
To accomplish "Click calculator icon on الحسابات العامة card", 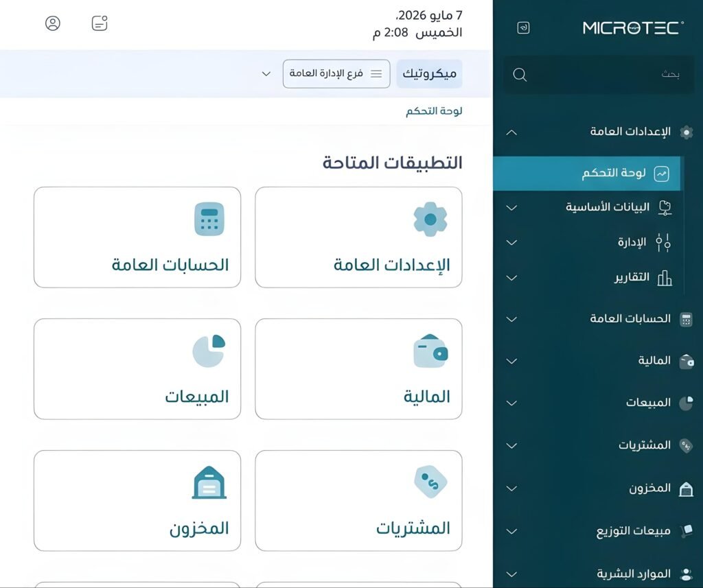I will tap(209, 219).
